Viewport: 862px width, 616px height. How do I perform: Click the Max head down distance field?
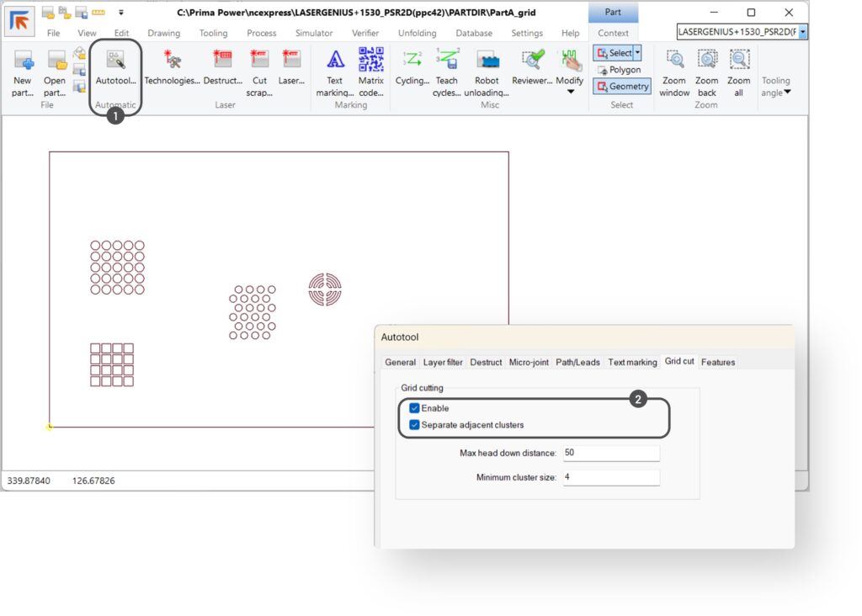610,453
